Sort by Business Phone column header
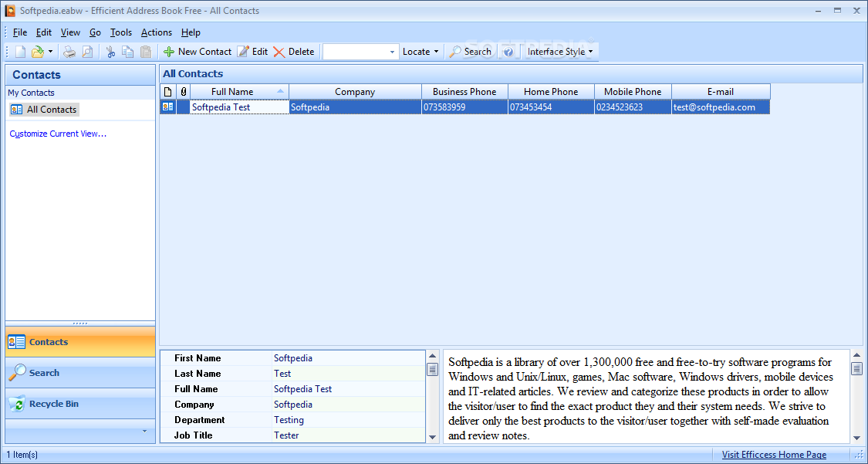Image resolution: width=868 pixels, height=464 pixels. tap(464, 91)
